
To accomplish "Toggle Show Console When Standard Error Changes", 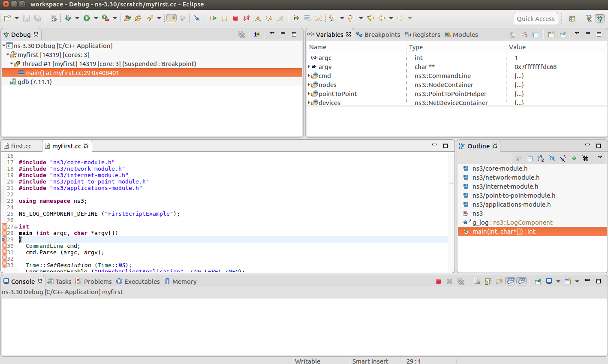I will coord(522,281).
